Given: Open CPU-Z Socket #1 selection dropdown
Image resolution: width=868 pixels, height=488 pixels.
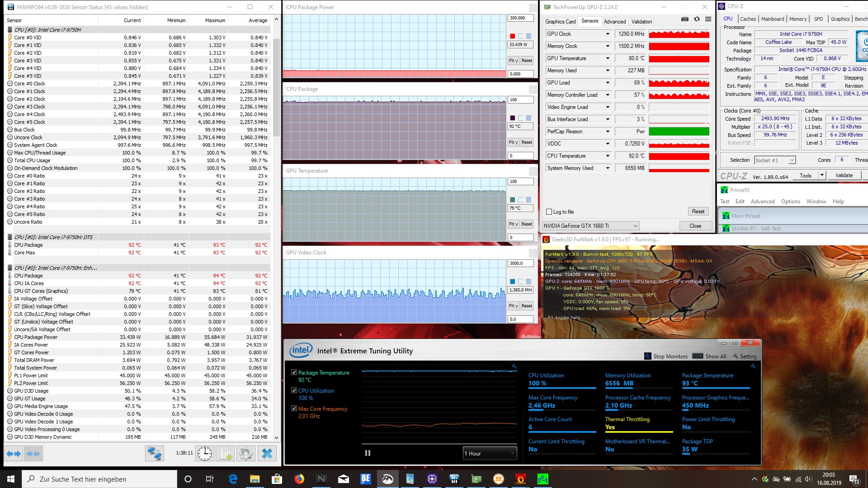Looking at the screenshot, I should [x=774, y=160].
